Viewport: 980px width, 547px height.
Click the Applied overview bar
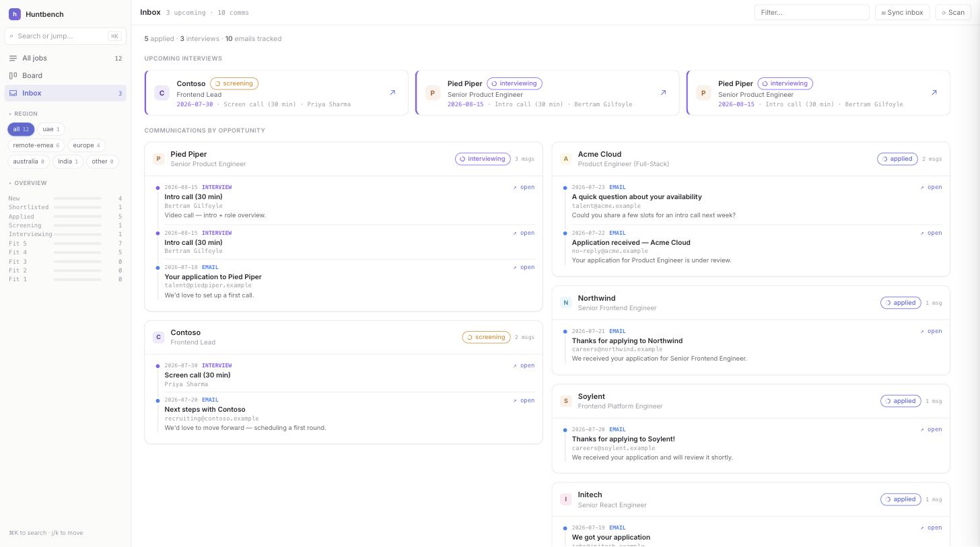click(x=77, y=217)
